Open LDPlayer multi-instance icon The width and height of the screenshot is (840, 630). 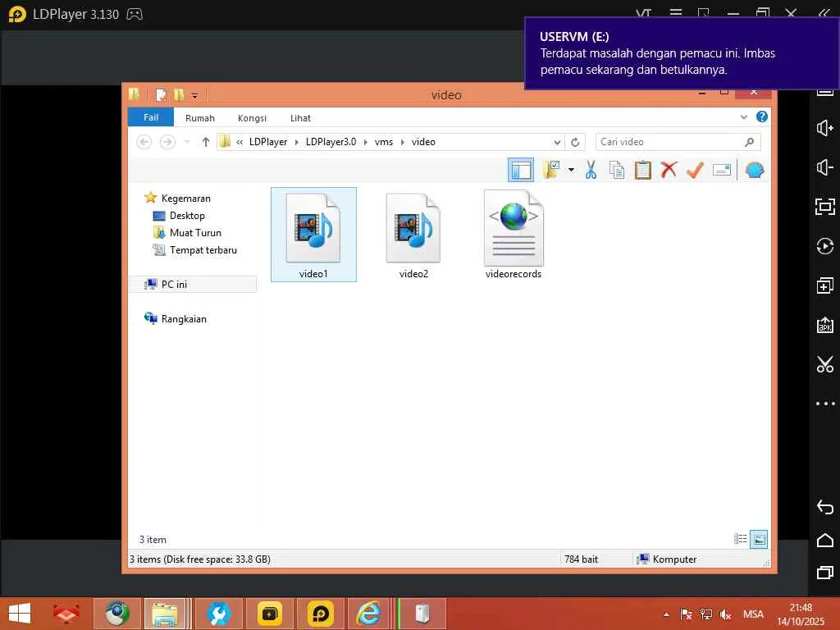point(824,285)
